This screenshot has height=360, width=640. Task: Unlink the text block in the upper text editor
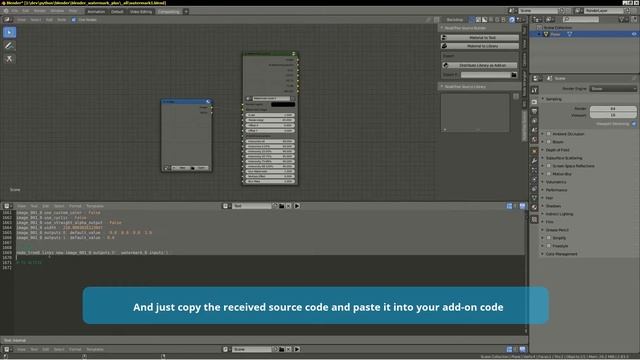pos(289,206)
